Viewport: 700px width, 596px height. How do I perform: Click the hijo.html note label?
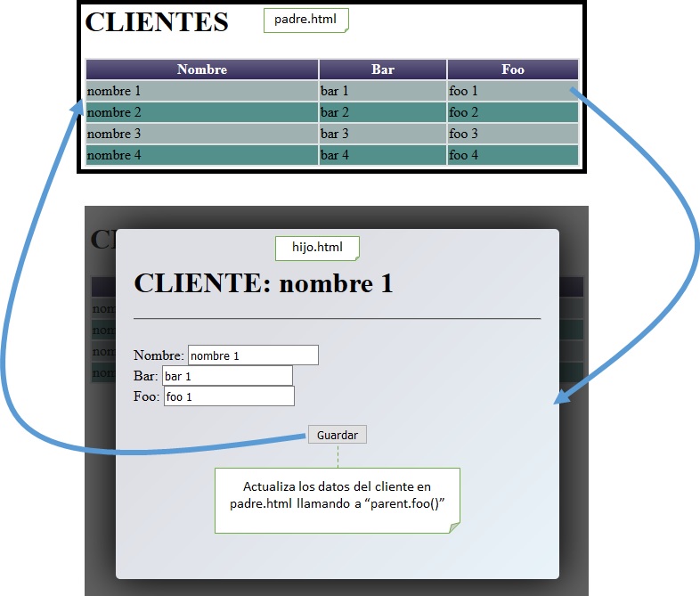coord(318,248)
